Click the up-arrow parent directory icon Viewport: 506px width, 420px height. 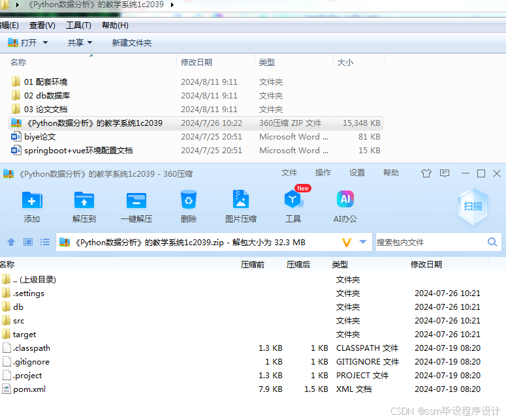tap(11, 242)
